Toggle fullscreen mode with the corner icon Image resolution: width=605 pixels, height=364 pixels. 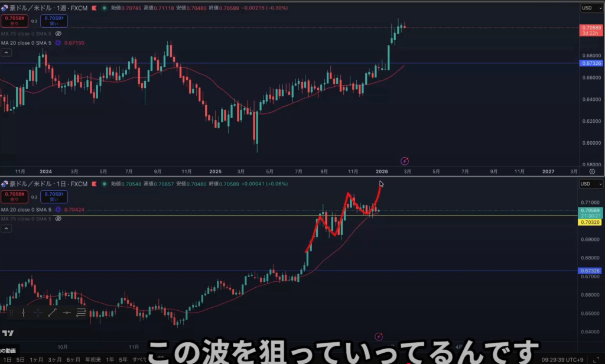coord(596,360)
